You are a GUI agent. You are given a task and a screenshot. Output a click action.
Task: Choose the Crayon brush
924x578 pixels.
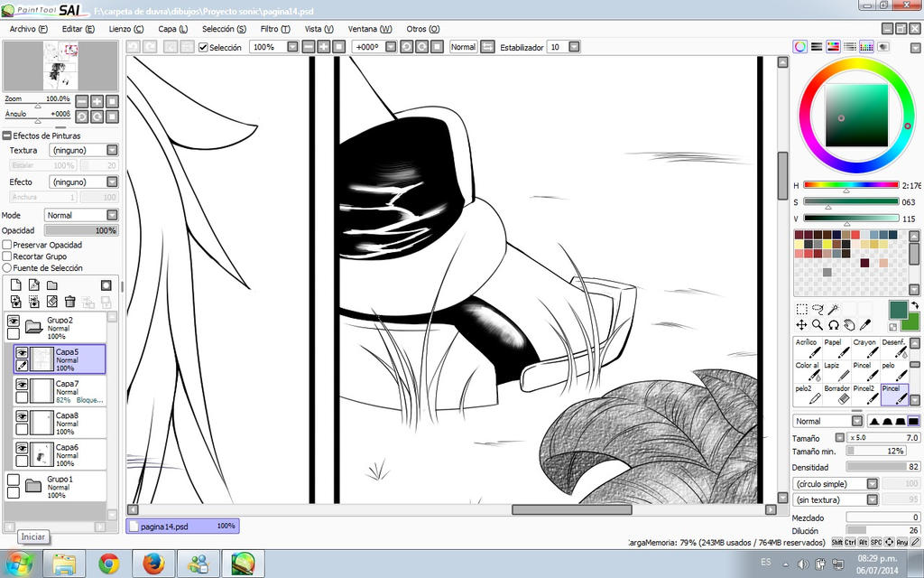(865, 348)
